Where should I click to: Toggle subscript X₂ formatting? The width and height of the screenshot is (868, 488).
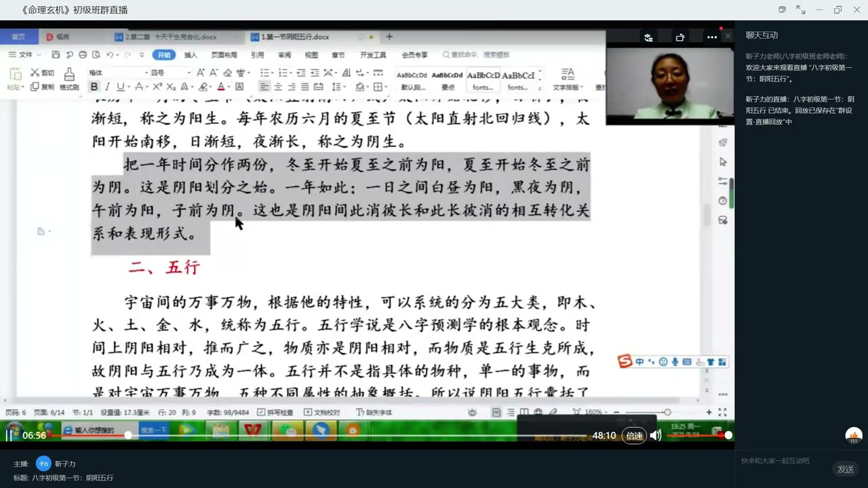point(171,87)
